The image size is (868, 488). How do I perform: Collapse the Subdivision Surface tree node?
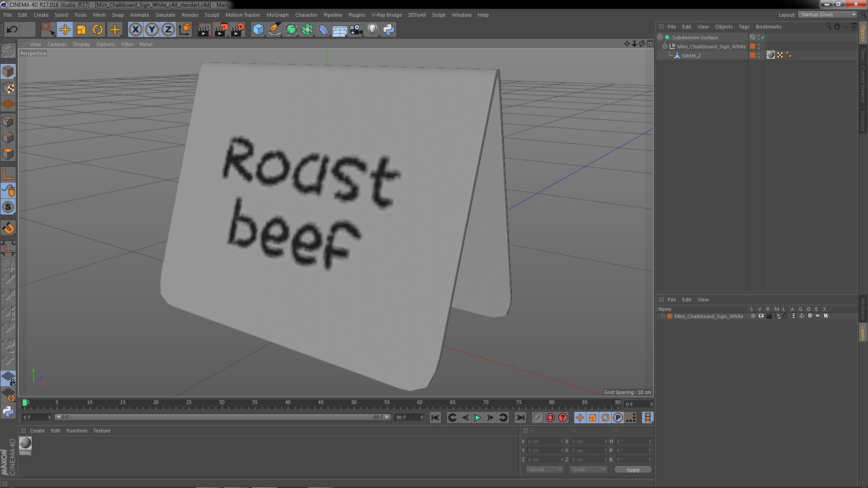tap(660, 38)
